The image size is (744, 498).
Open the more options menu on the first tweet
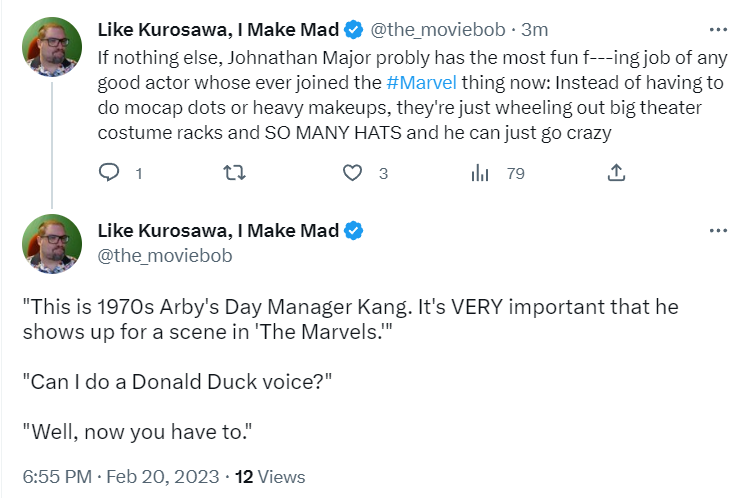pyautogui.click(x=718, y=30)
